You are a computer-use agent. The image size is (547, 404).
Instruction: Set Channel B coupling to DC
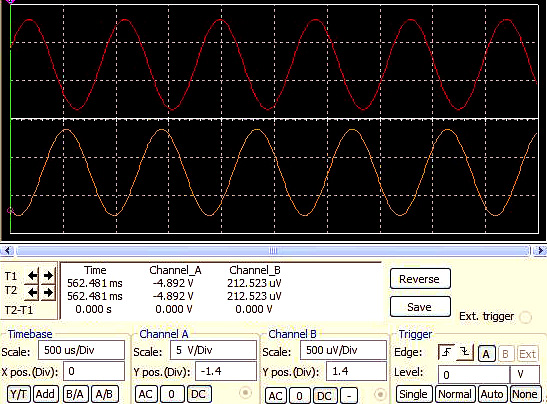(325, 396)
